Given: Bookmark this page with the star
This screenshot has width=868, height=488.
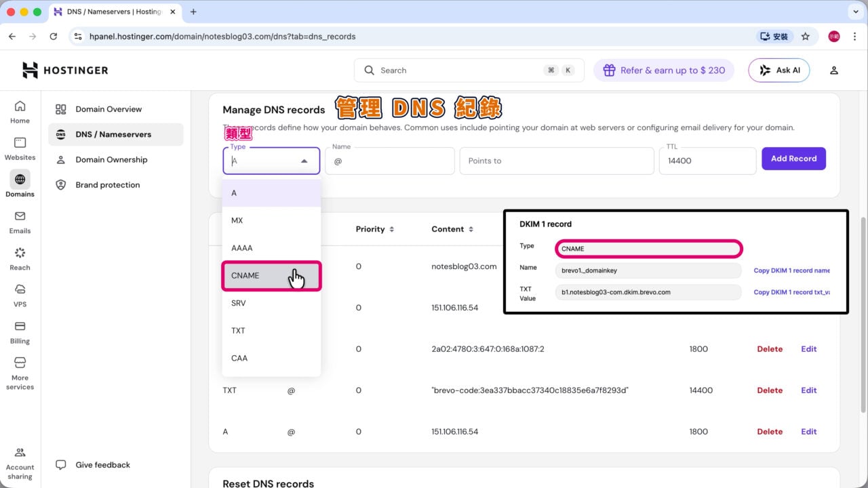Looking at the screenshot, I should click(x=806, y=37).
